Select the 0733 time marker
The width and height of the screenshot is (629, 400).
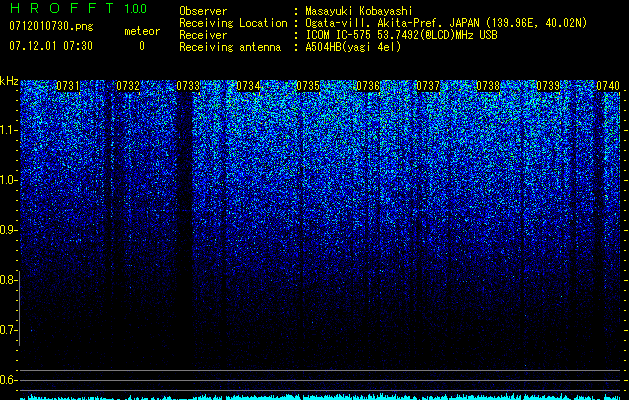coord(188,86)
